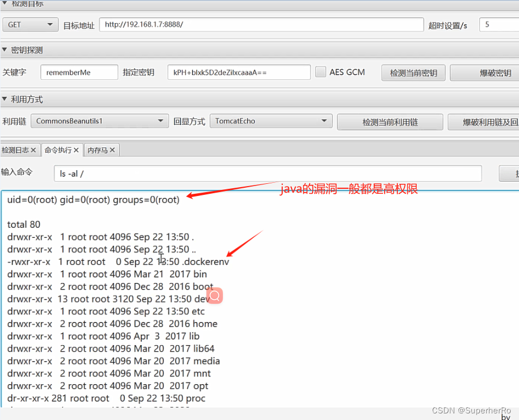Click the uid=0(root) output line
This screenshot has height=420, width=519.
94,200
